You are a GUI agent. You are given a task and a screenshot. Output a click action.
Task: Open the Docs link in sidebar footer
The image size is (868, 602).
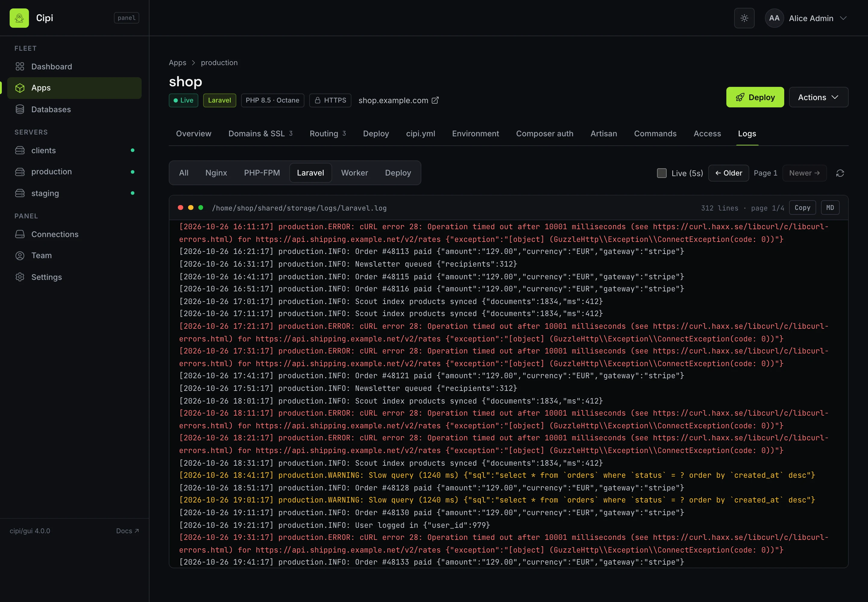[127, 531]
